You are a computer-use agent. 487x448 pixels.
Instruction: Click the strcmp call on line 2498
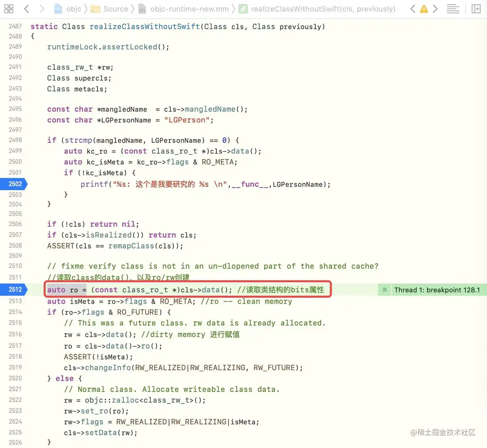click(x=78, y=140)
